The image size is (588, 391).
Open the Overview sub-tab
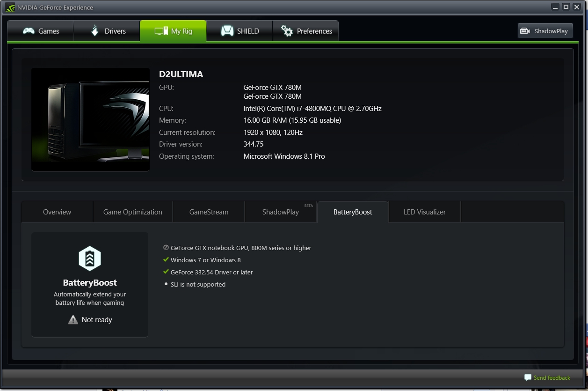57,212
